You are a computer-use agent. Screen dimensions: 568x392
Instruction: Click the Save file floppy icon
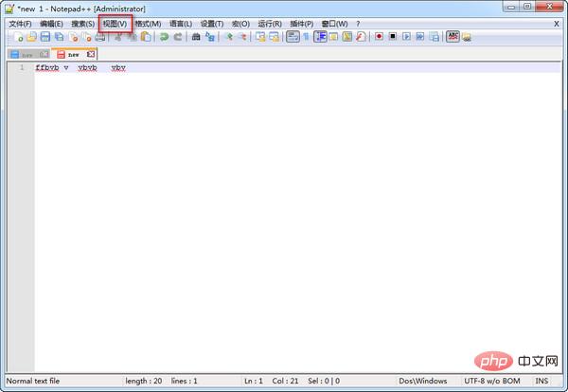[x=45, y=37]
